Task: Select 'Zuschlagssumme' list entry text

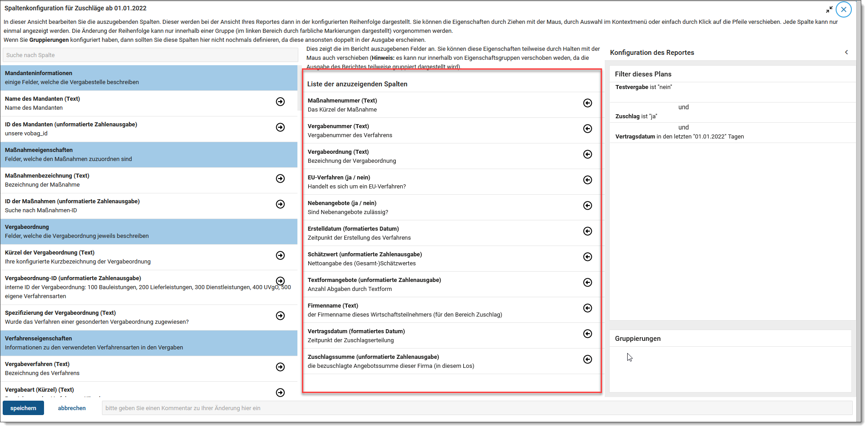Action: [x=373, y=357]
